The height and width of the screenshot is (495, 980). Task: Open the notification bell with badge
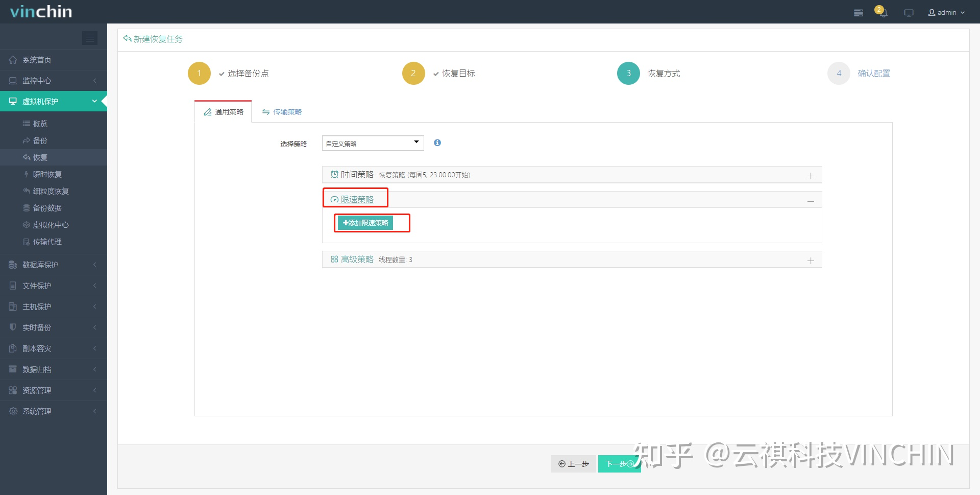pyautogui.click(x=883, y=12)
